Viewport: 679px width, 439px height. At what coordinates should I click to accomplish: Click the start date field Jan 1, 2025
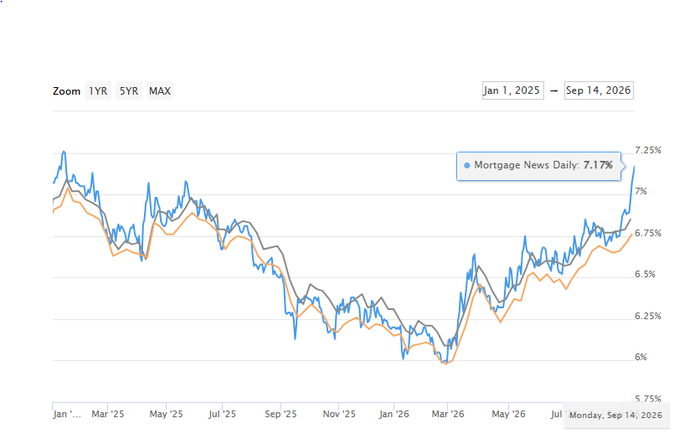[x=513, y=90]
